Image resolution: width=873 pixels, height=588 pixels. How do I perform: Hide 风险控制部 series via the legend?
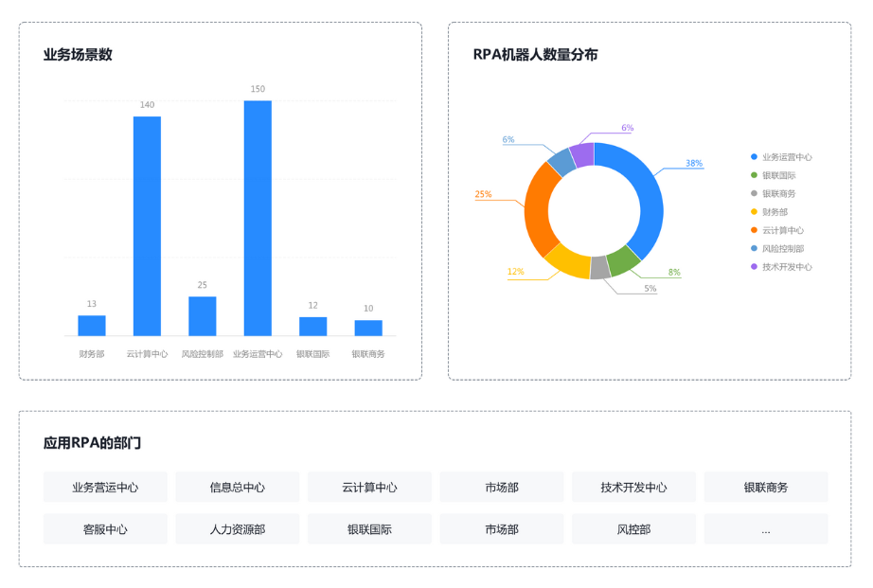click(x=782, y=248)
